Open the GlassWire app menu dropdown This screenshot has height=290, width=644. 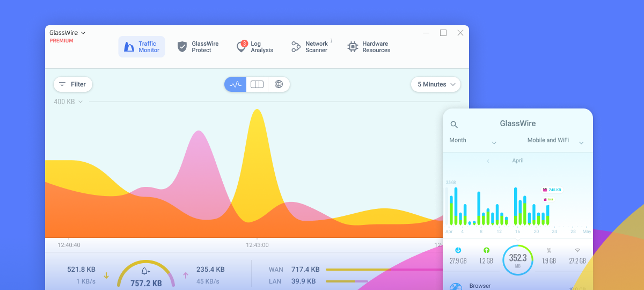(68, 33)
